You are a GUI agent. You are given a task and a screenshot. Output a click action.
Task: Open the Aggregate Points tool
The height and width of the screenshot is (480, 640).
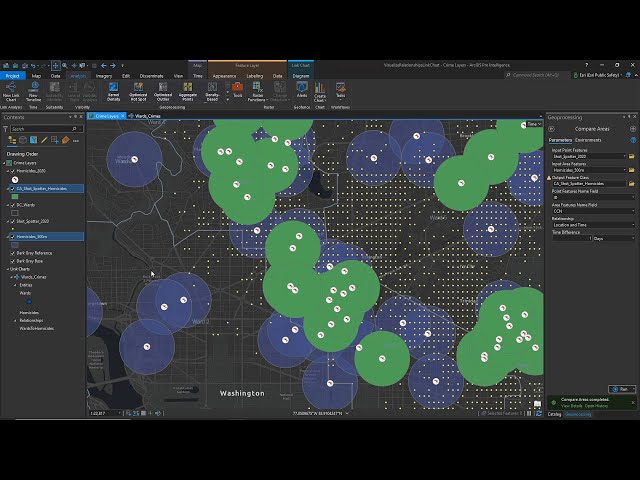pos(188,91)
